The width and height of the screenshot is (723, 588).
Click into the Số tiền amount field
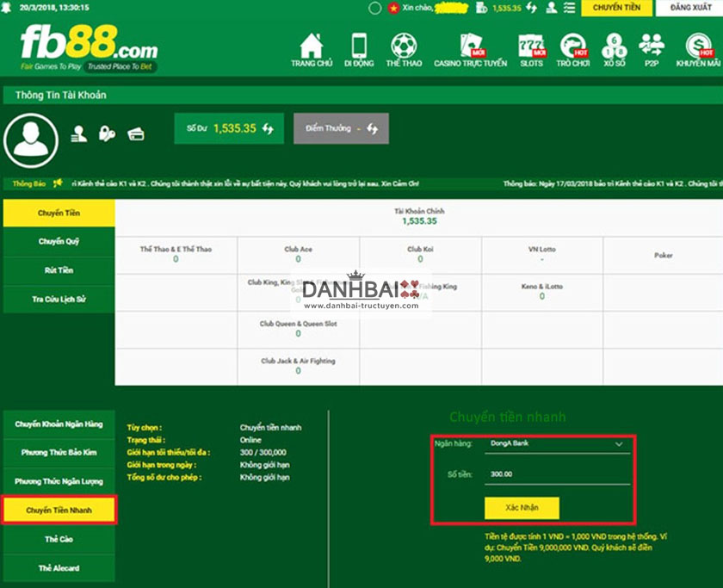click(557, 474)
